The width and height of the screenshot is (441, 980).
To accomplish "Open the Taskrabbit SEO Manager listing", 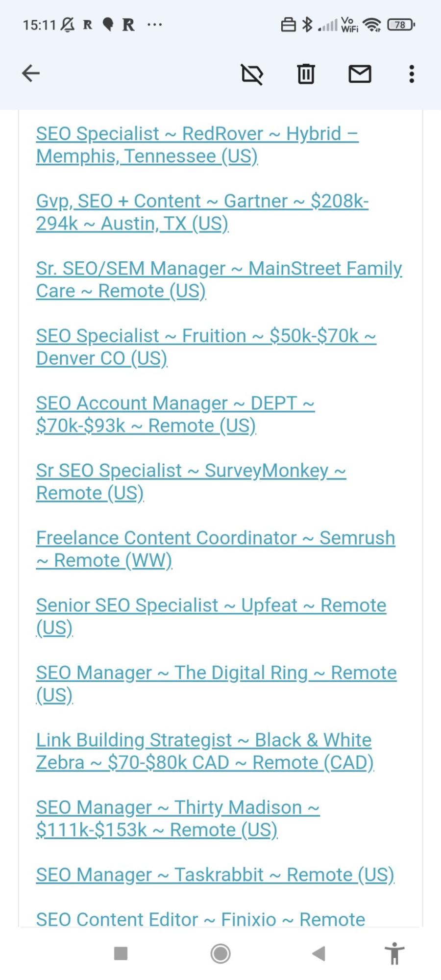I will [x=215, y=874].
